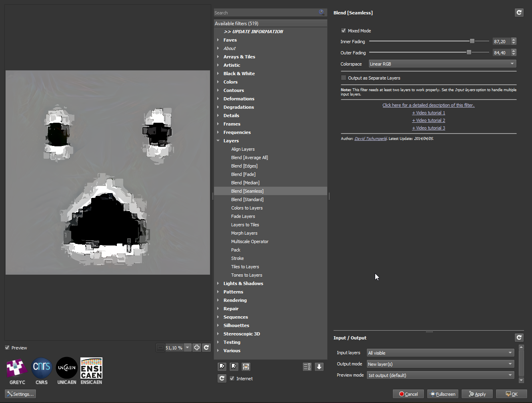The height and width of the screenshot is (403, 532).
Task: Select the Blend [Fade] filter
Action: coord(243,174)
